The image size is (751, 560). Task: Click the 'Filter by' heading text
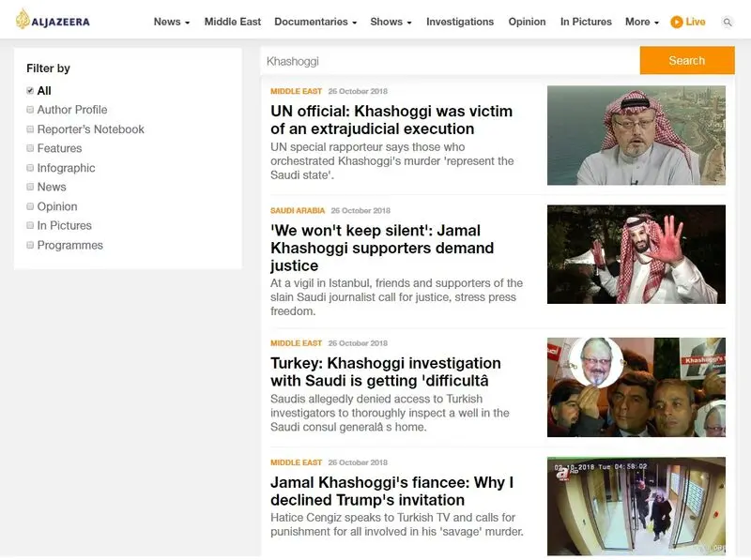click(x=49, y=68)
